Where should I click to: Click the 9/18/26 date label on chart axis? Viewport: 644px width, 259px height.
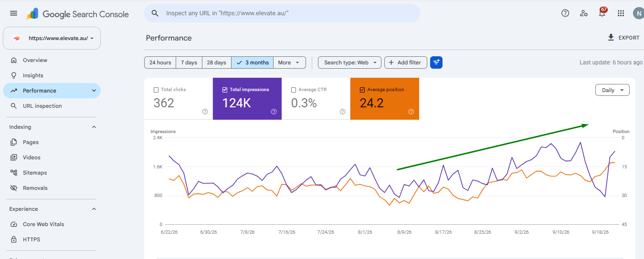pyautogui.click(x=601, y=232)
